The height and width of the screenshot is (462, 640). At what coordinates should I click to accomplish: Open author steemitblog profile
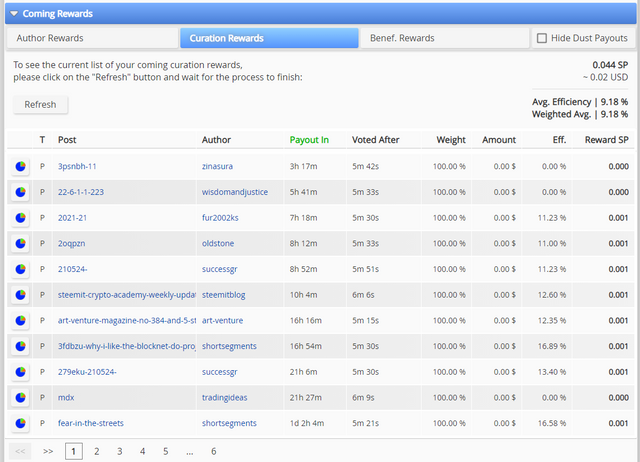pos(224,295)
